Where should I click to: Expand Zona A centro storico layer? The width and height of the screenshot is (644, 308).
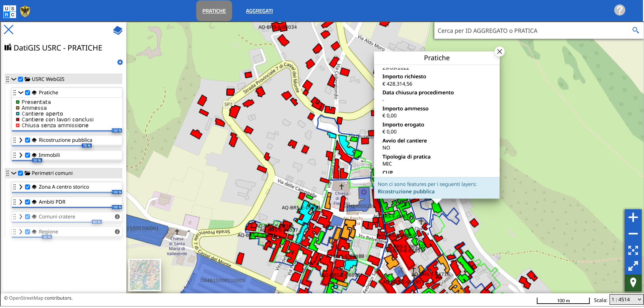(x=21, y=187)
